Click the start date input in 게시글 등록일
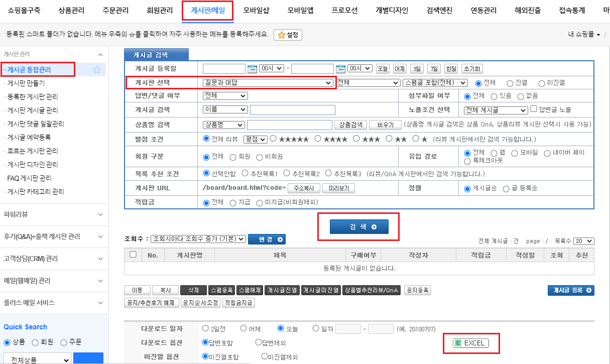 coord(224,69)
